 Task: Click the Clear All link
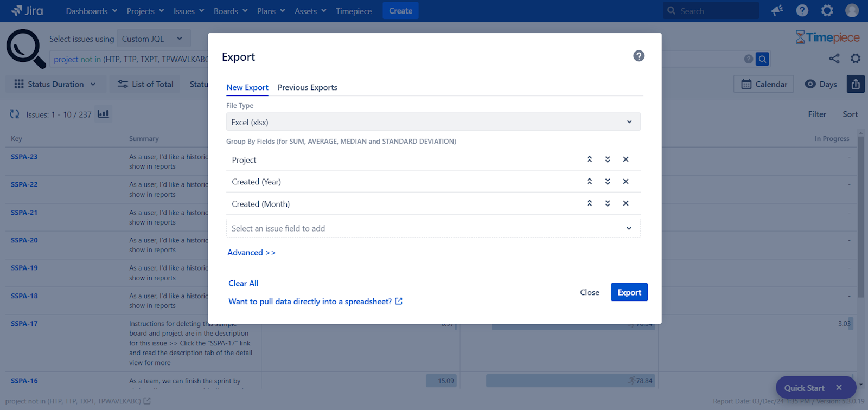(243, 283)
